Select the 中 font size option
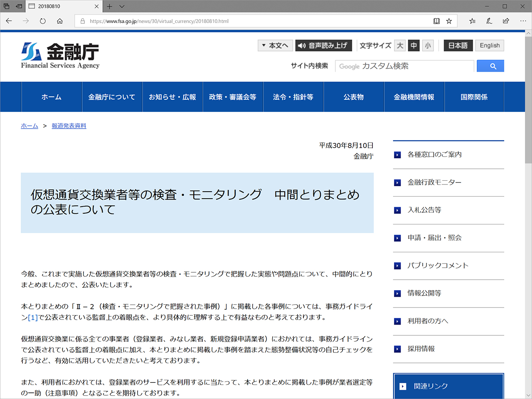Screen dimensions: 532x399 pos(414,45)
